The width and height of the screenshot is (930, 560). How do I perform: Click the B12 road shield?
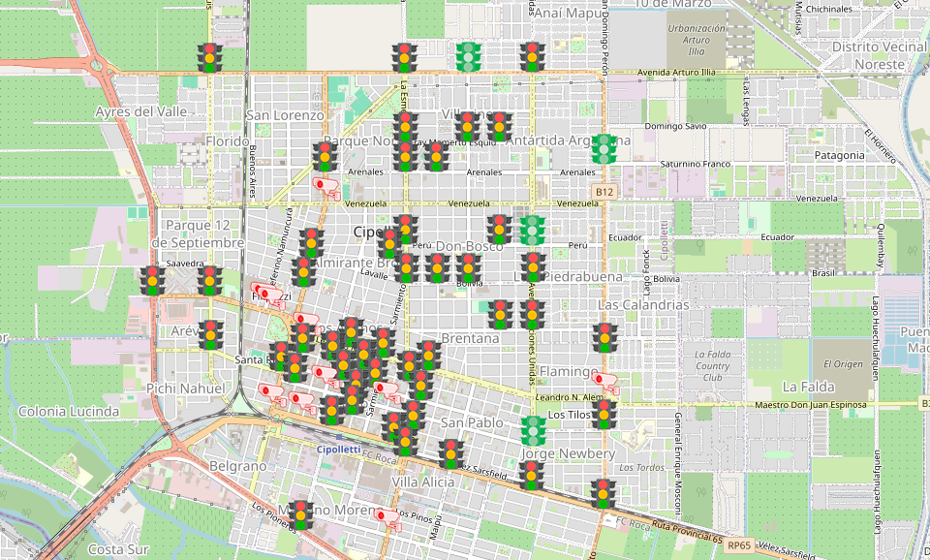(x=605, y=192)
